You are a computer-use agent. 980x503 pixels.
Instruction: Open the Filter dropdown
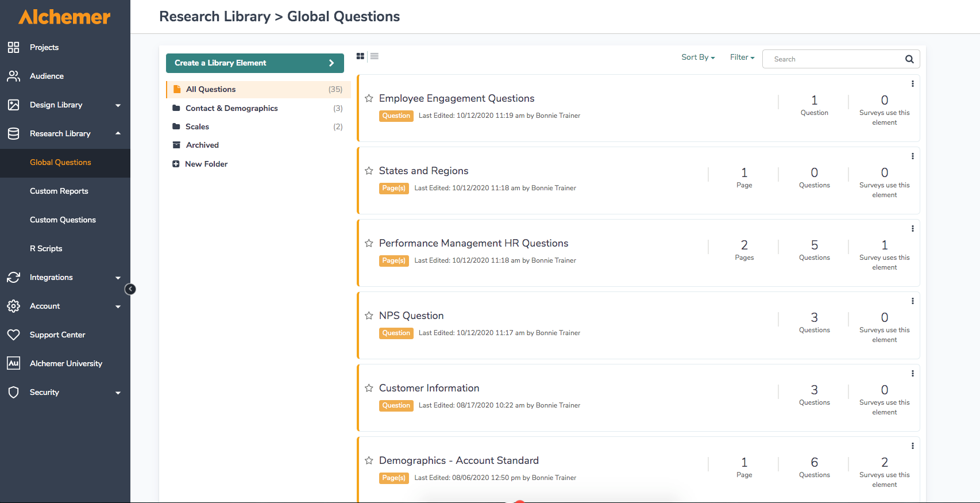pyautogui.click(x=742, y=57)
